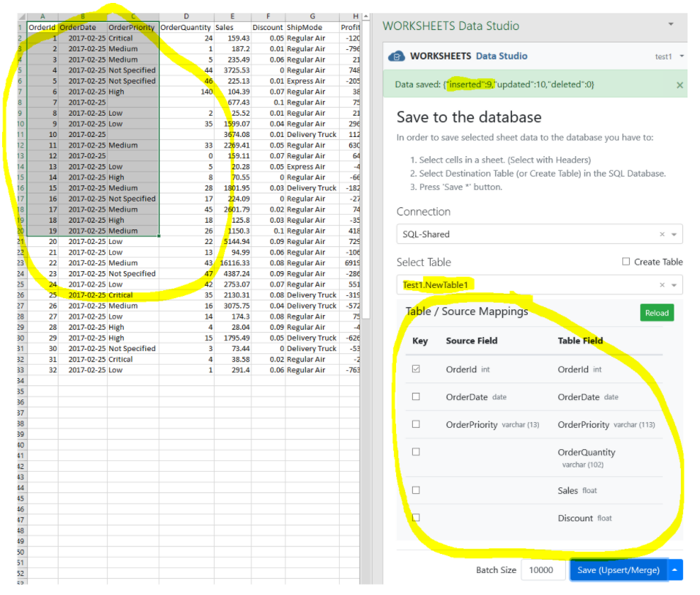Viewport: 700px width, 595px height.
Task: Select column C header
Action: coord(133,17)
